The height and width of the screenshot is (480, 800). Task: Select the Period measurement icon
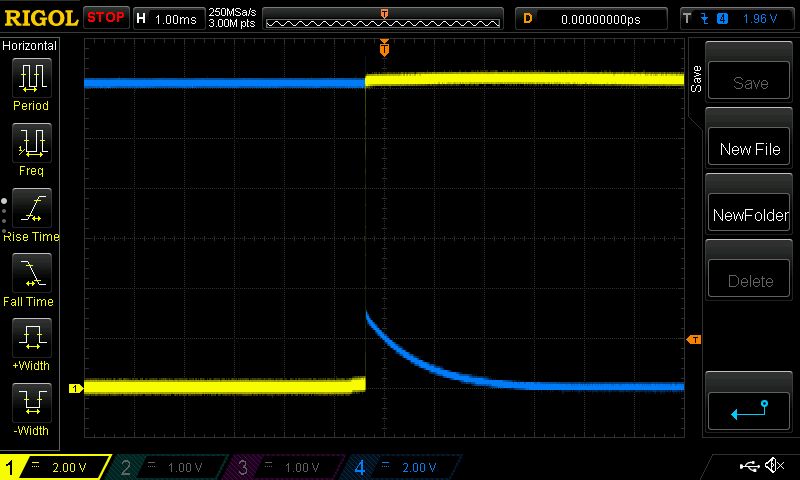(x=32, y=78)
